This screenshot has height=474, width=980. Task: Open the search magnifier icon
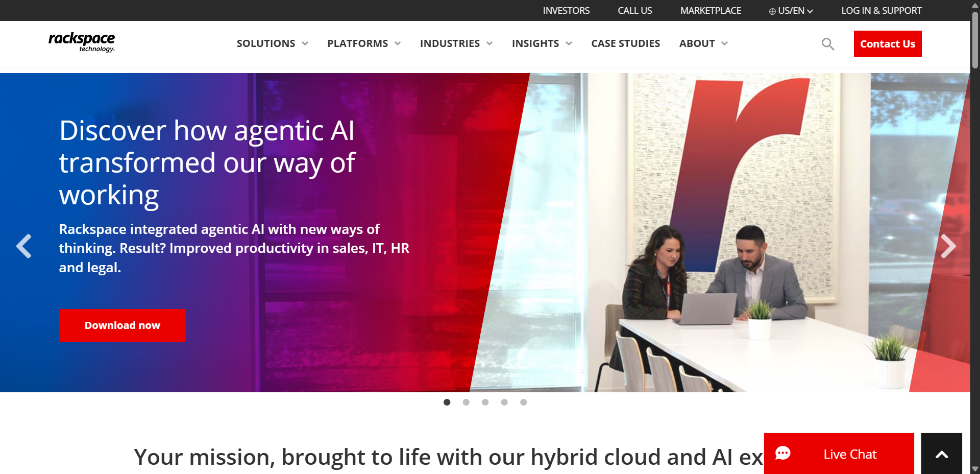828,44
